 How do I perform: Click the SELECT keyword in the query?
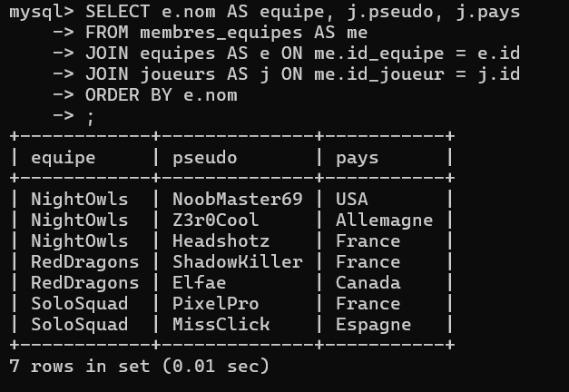click(118, 12)
